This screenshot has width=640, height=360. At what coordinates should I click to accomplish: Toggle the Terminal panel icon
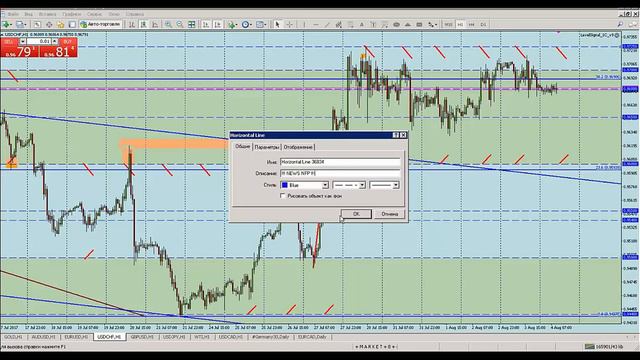[x=72, y=24]
